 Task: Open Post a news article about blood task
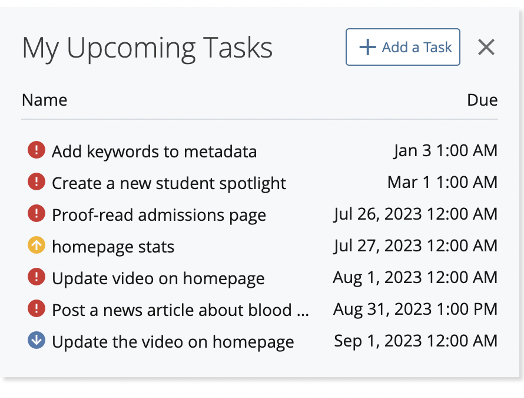pos(180,310)
